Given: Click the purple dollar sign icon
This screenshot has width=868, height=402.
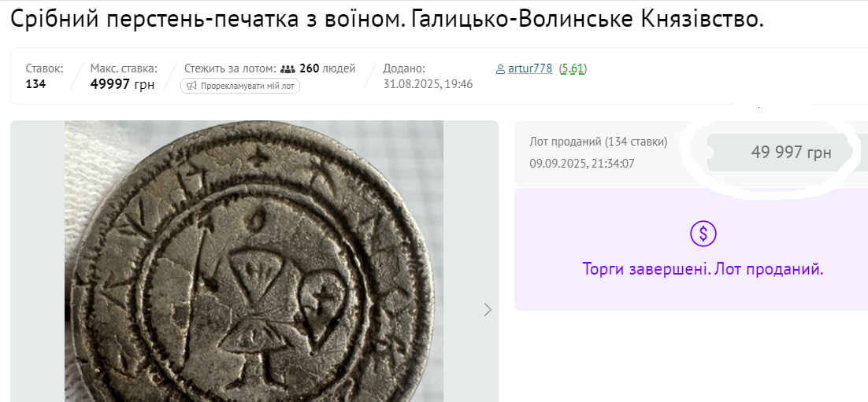Looking at the screenshot, I should 703,233.
